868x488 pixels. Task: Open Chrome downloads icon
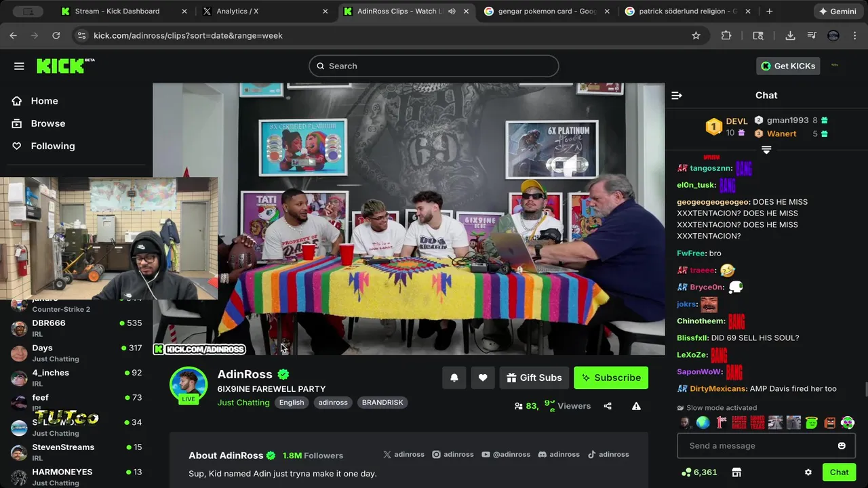(x=790, y=35)
